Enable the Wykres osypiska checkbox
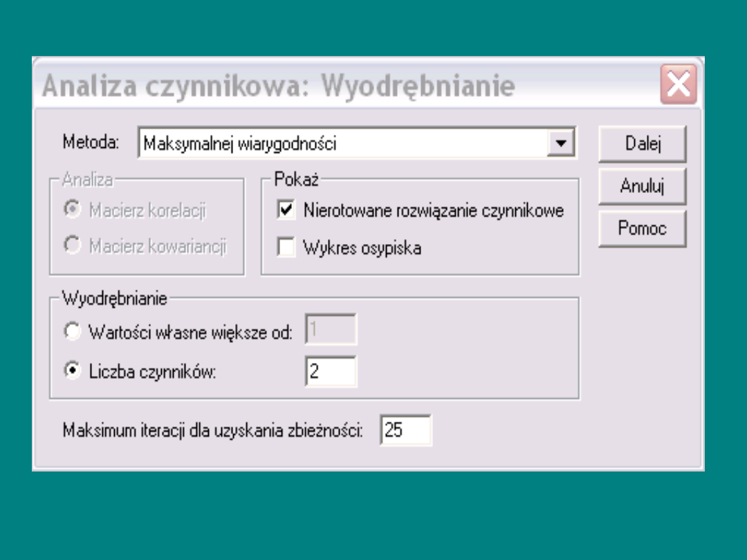 click(286, 248)
